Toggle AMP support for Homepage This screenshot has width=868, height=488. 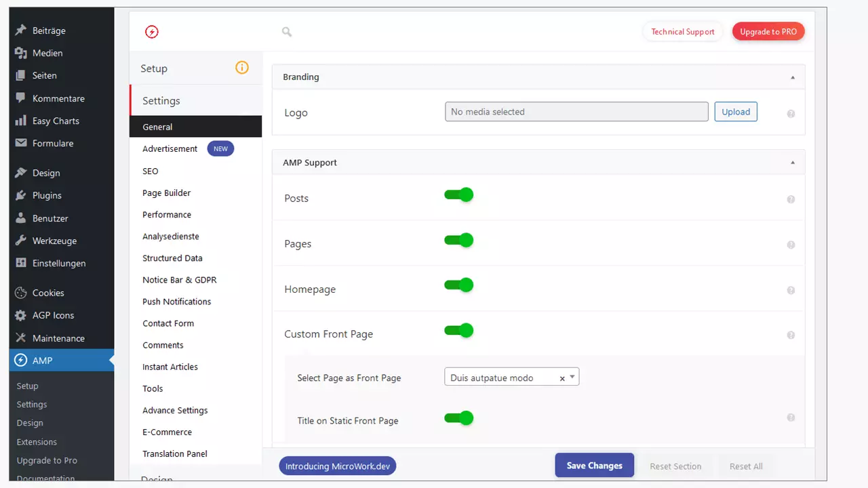point(459,285)
